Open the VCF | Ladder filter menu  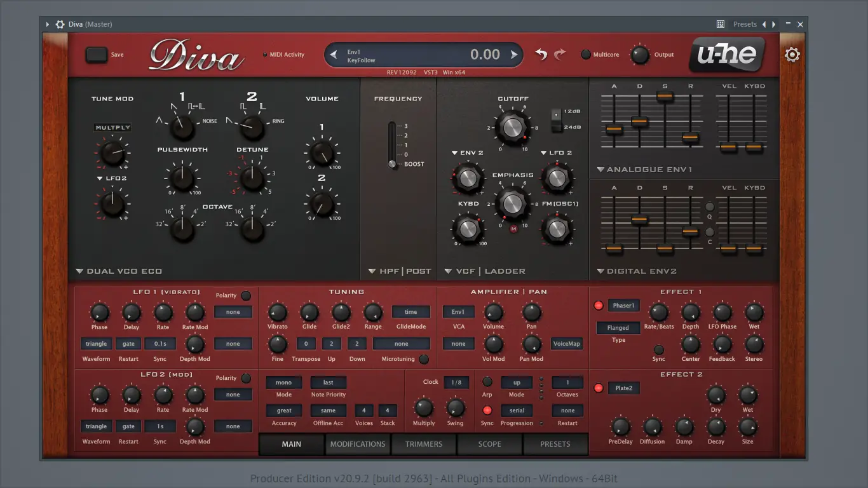[485, 271]
